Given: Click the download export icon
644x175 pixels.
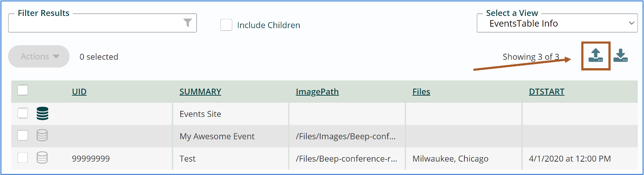Looking at the screenshot, I should (620, 56).
